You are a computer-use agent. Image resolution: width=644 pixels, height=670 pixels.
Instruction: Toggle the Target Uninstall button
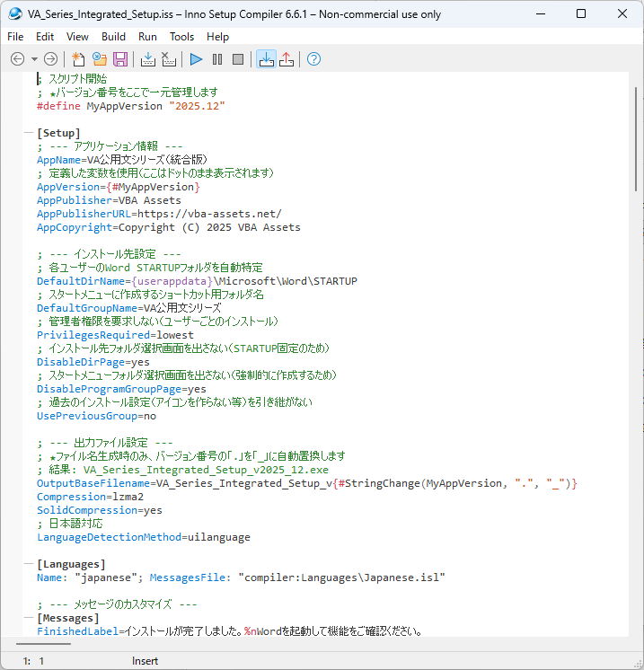[287, 59]
